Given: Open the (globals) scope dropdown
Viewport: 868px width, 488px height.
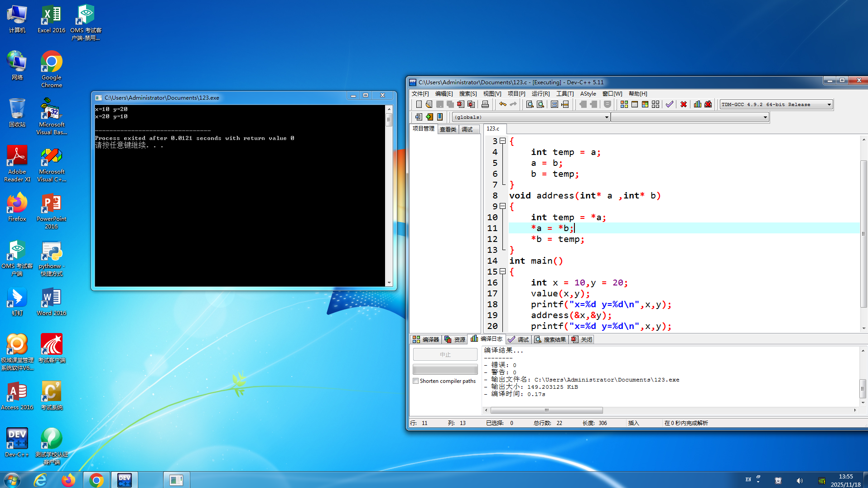Looking at the screenshot, I should pyautogui.click(x=531, y=117).
